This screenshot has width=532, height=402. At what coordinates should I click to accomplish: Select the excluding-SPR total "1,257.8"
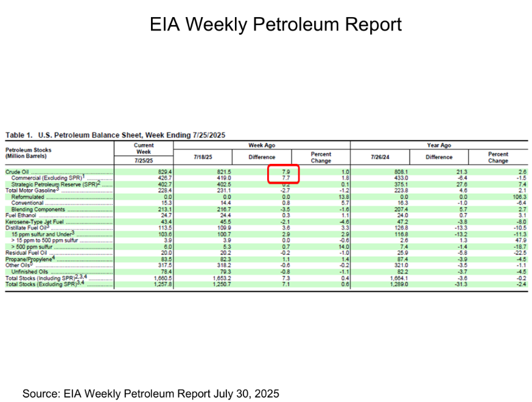pos(163,284)
